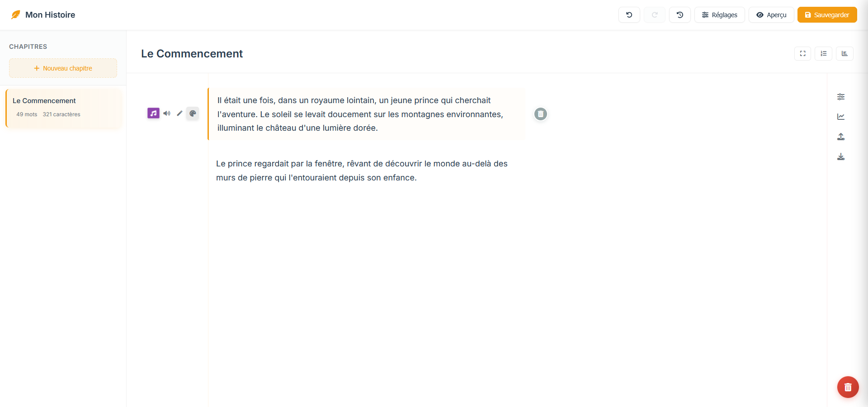Toggle fullscreen mode for the editor
Image resolution: width=868 pixels, height=407 pixels.
pos(802,54)
